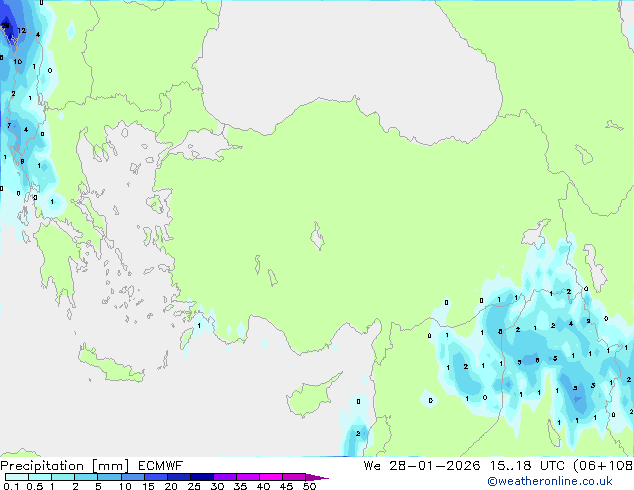The width and height of the screenshot is (634, 490).
Task: Click the 'ECMWF' model label
Action: 161,466
